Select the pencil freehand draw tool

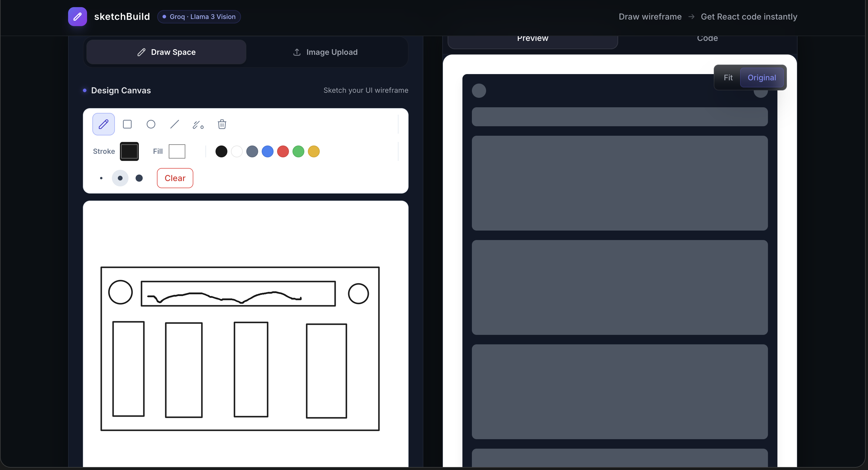pyautogui.click(x=103, y=124)
